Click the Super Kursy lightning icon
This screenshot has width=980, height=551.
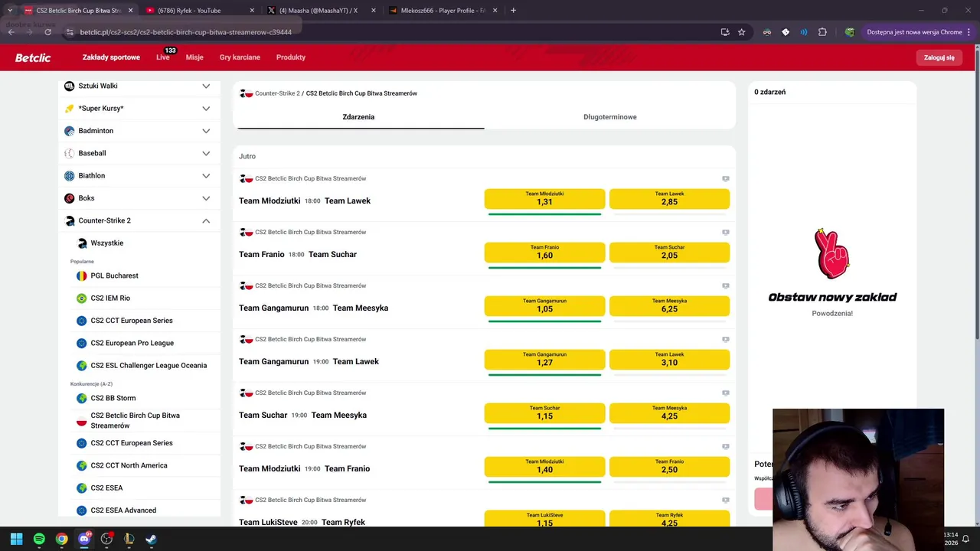pos(70,109)
